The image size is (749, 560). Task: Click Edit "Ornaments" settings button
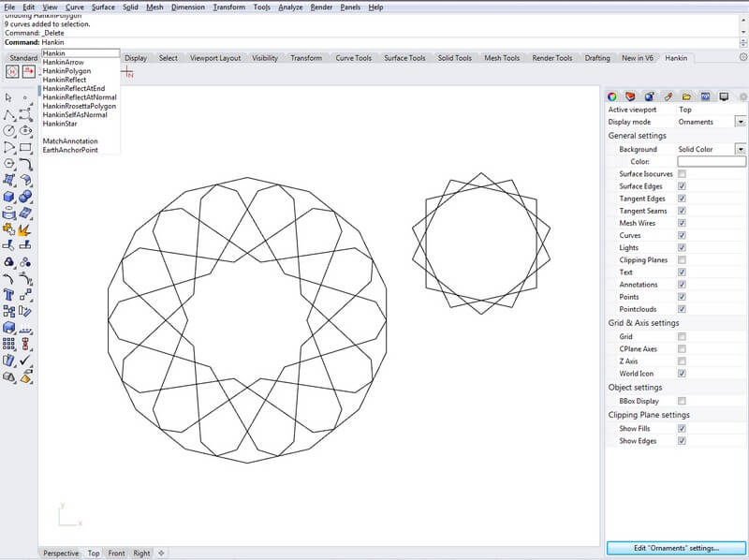coord(676,548)
